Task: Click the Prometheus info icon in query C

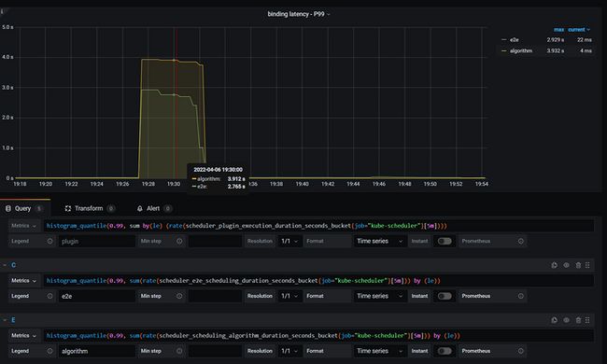Action: (521, 296)
